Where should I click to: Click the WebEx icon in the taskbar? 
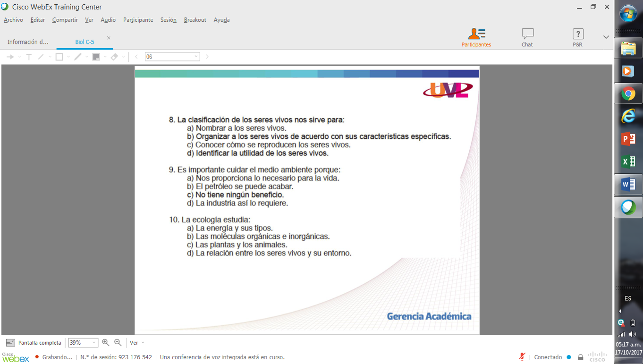click(x=628, y=207)
